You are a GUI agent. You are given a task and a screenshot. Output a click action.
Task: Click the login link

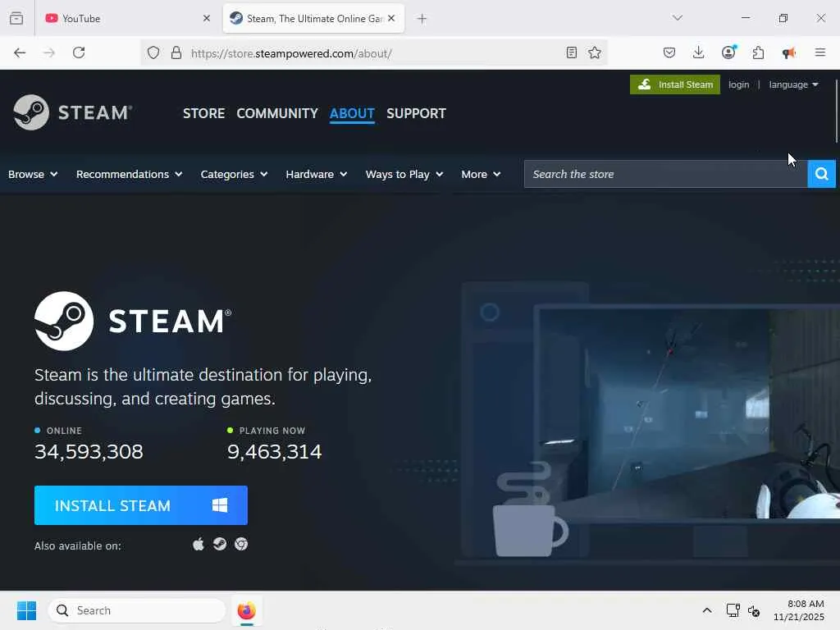click(x=739, y=84)
